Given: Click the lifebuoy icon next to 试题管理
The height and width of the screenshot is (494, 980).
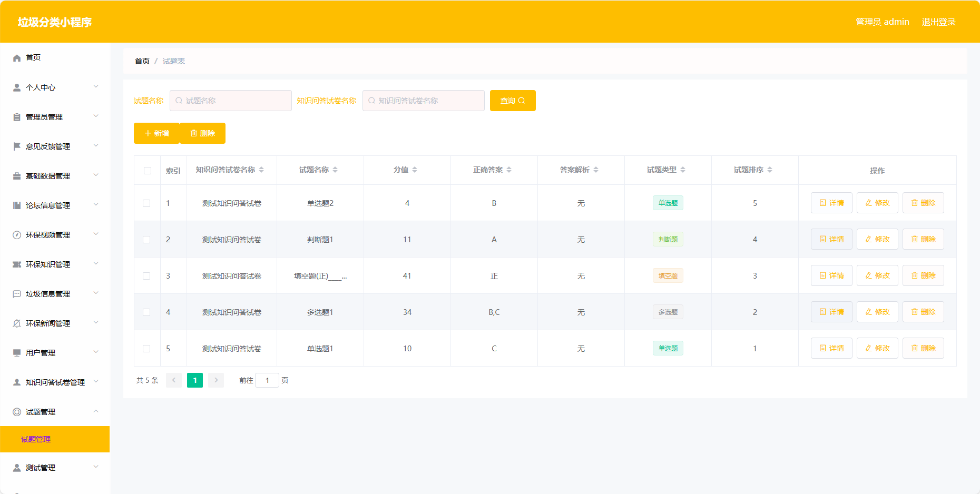Looking at the screenshot, I should pos(17,412).
